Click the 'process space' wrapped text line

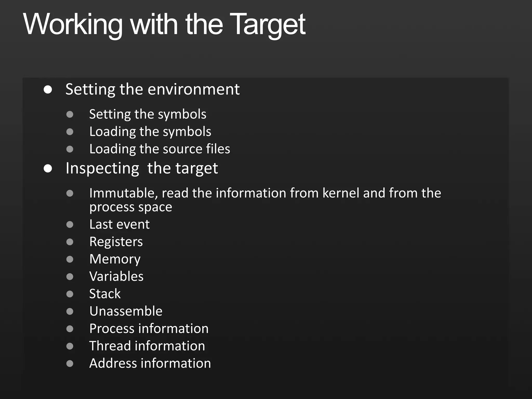130,207
